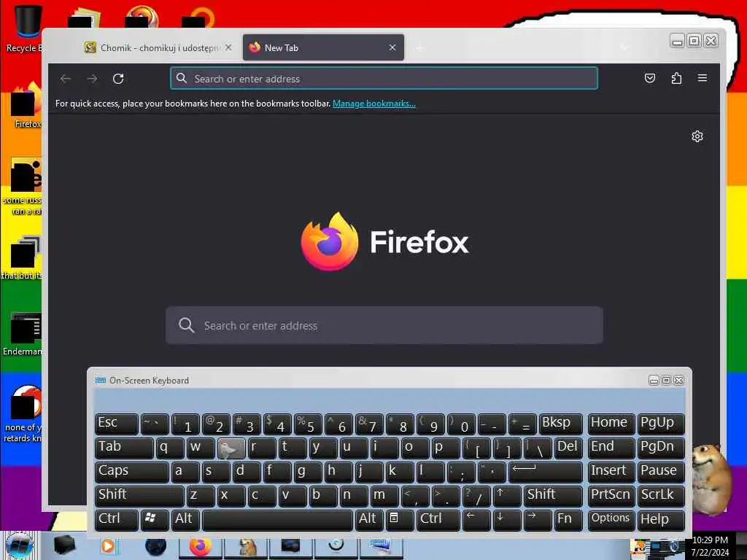The height and width of the screenshot is (560, 747).
Task: Open On-Screen Keyboard Options
Action: tap(611, 520)
